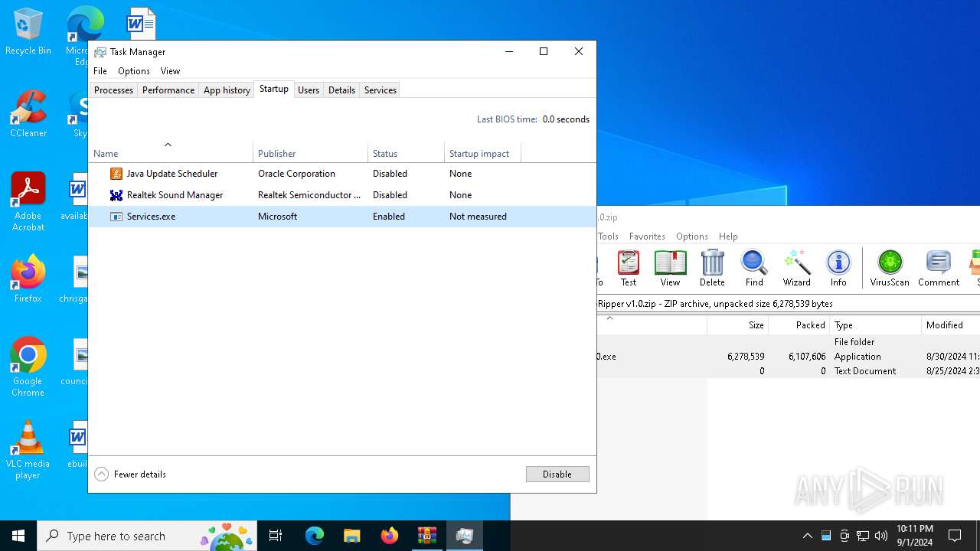980x551 pixels.
Task: Switch to WinRAR from the taskbar
Action: tap(426, 536)
